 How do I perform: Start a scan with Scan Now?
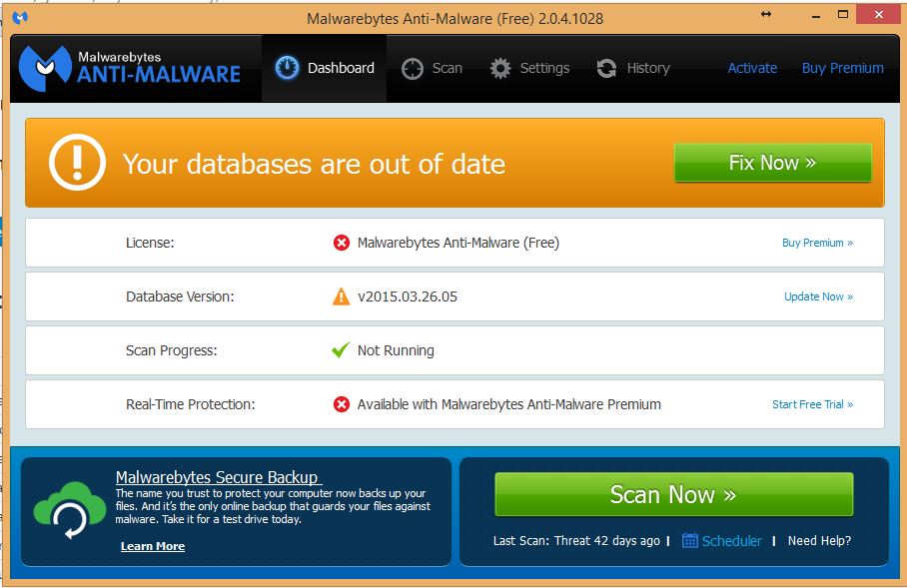[673, 494]
